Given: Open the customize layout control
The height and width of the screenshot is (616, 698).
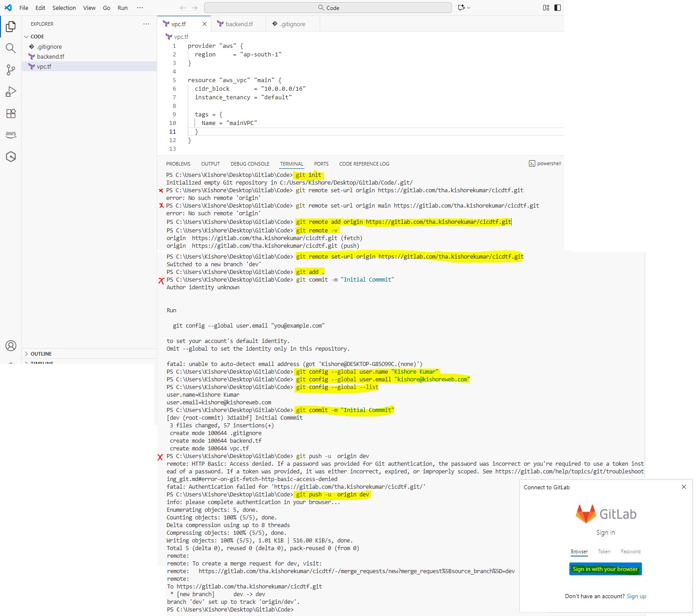Looking at the screenshot, I should pyautogui.click(x=546, y=8).
